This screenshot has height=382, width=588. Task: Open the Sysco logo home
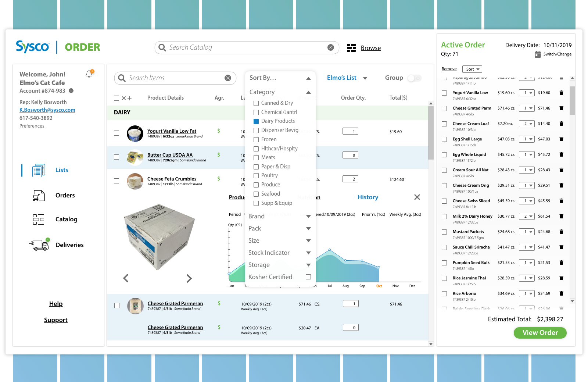tap(33, 47)
